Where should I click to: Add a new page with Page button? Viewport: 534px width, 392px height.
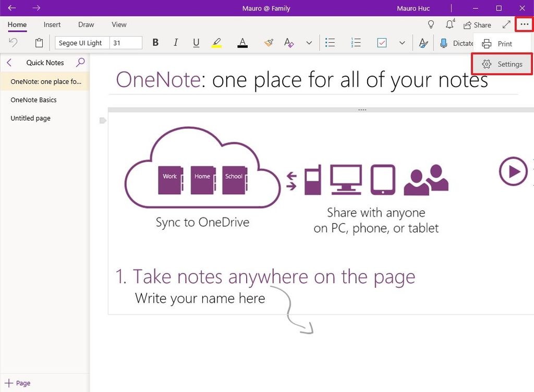(x=18, y=383)
